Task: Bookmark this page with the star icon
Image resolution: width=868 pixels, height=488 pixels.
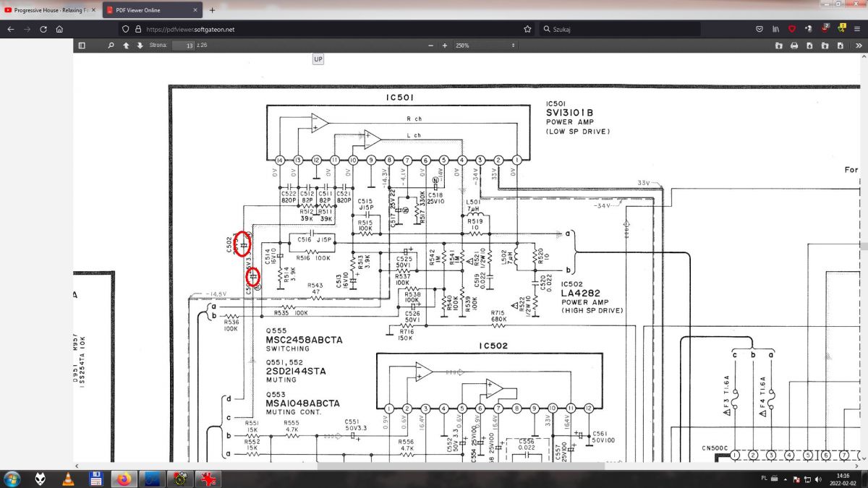Action: tap(527, 29)
